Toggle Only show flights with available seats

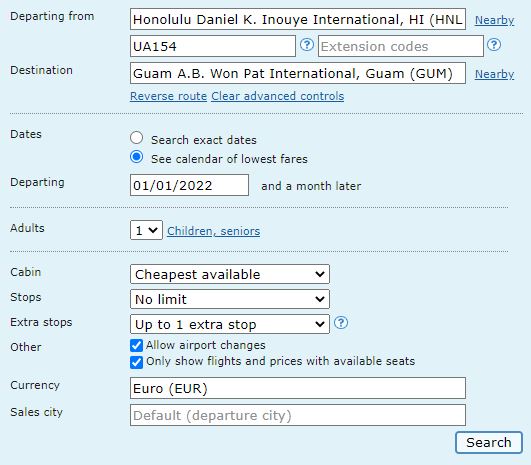pos(136,362)
